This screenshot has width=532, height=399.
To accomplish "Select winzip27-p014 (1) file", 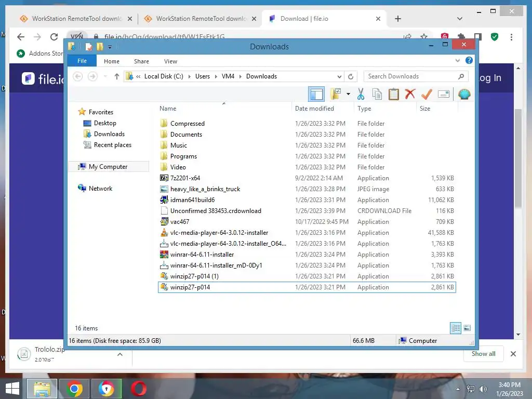I will pyautogui.click(x=307, y=276).
